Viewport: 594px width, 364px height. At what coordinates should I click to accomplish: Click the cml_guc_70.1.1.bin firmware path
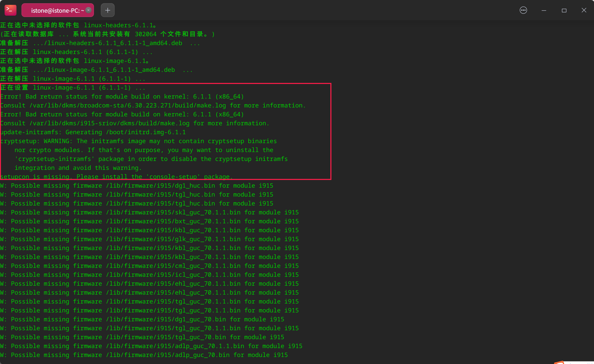[x=173, y=266]
